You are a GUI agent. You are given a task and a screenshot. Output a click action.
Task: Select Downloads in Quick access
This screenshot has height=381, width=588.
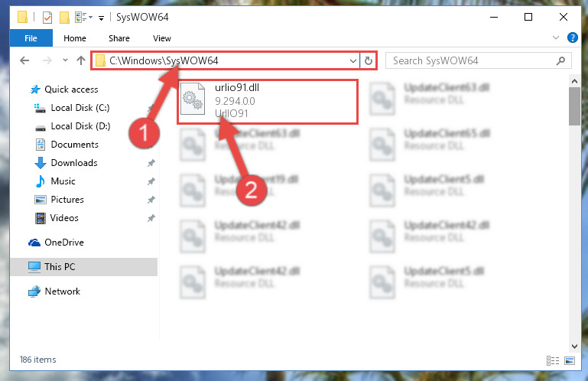[x=74, y=162]
